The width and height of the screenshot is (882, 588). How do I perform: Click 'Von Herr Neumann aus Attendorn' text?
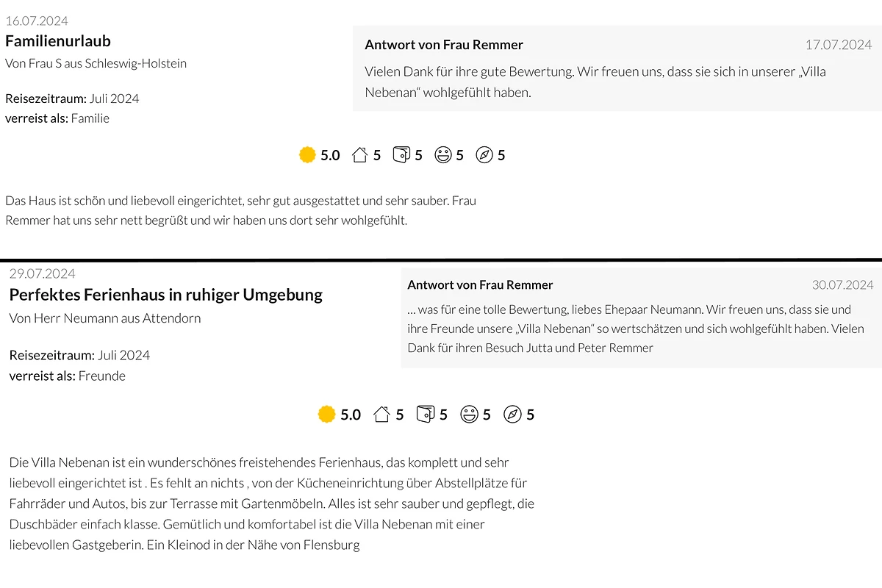[105, 318]
